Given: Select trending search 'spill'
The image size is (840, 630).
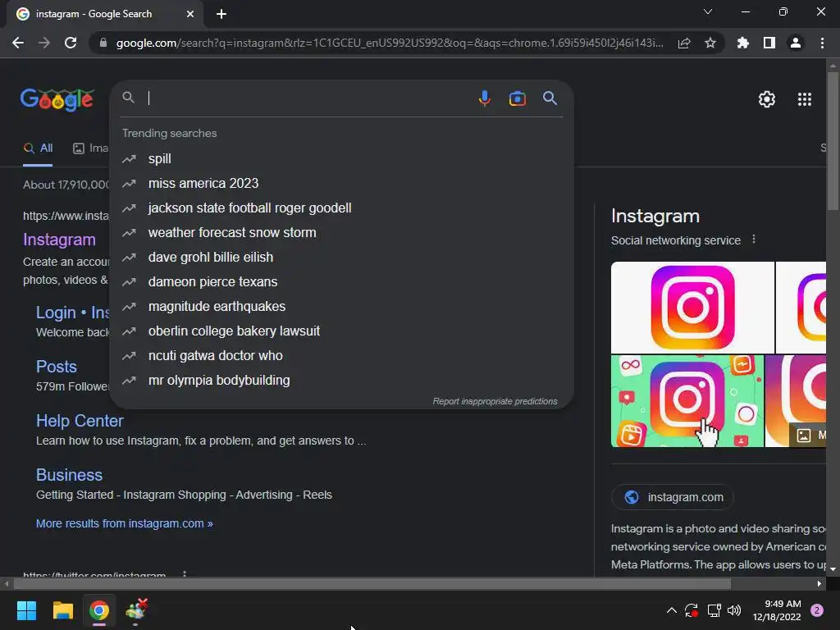Looking at the screenshot, I should coord(342,159).
